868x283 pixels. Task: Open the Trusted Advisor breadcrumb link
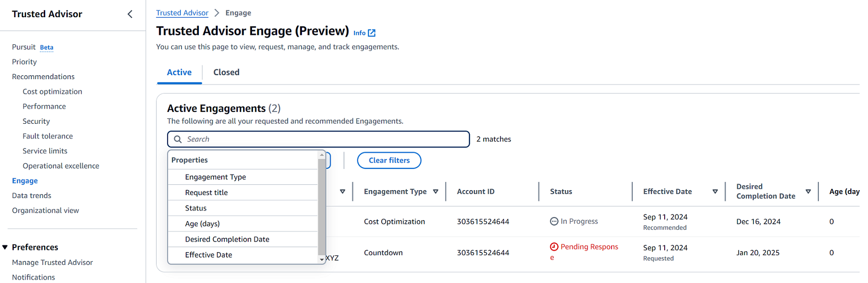(x=182, y=13)
